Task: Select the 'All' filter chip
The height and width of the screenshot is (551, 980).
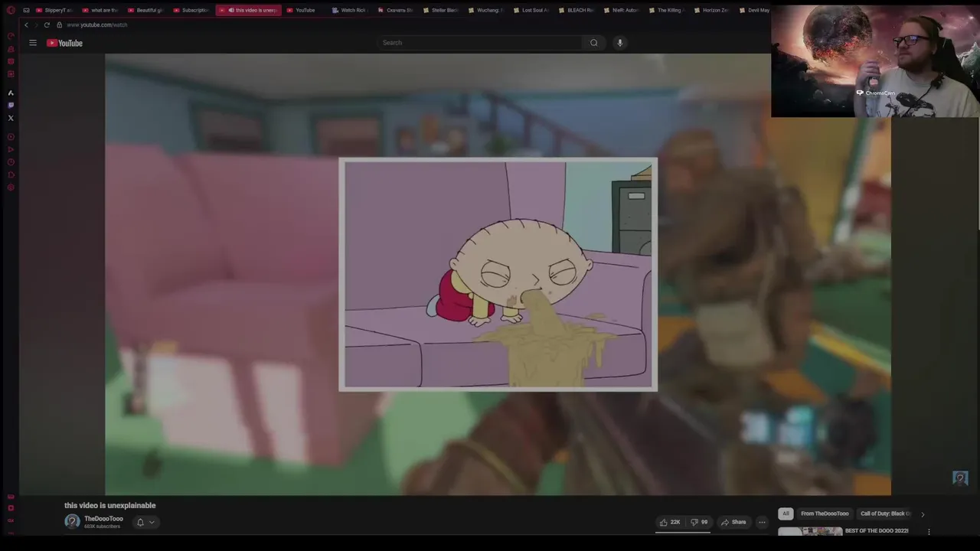Action: pos(786,514)
